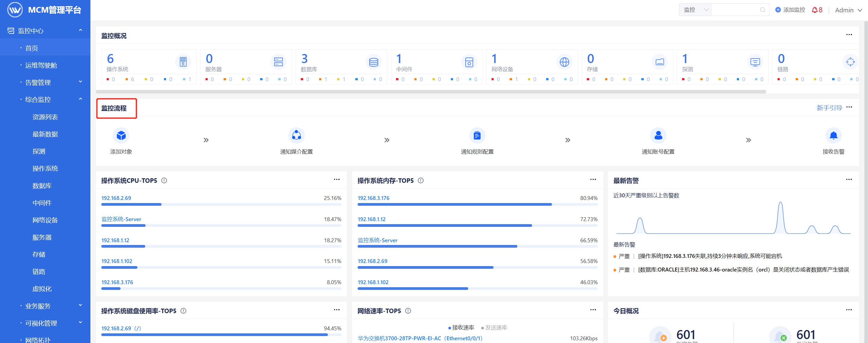Viewport: 868px width, 343px height.
Task: Expand the 告警管理 submenu
Action: tap(45, 82)
